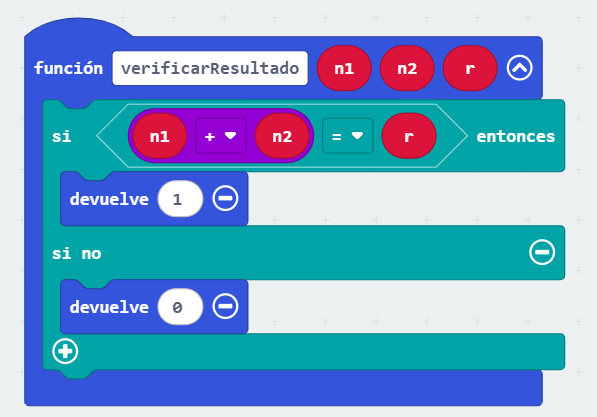Select the n1 parameter in function header
Screen dimensions: 597x417
pos(344,68)
